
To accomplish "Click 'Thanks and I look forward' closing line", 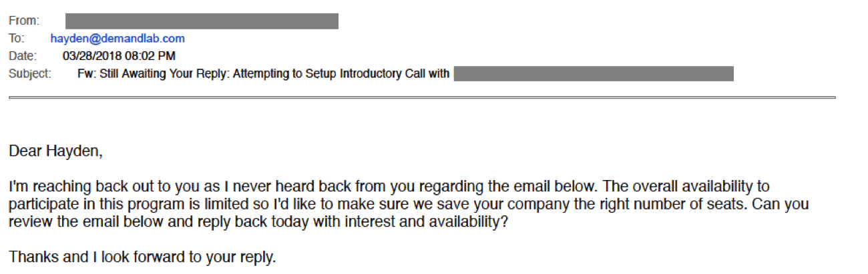I will pyautogui.click(x=142, y=256).
